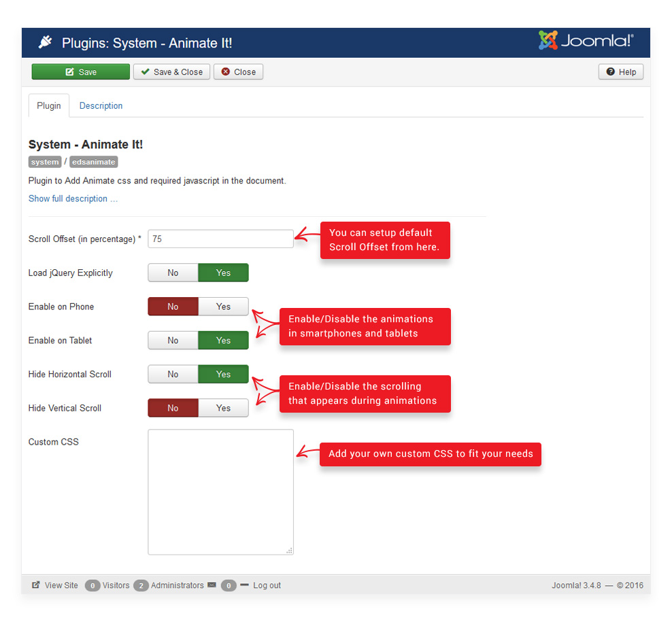Select the Plugin tab

[48, 106]
